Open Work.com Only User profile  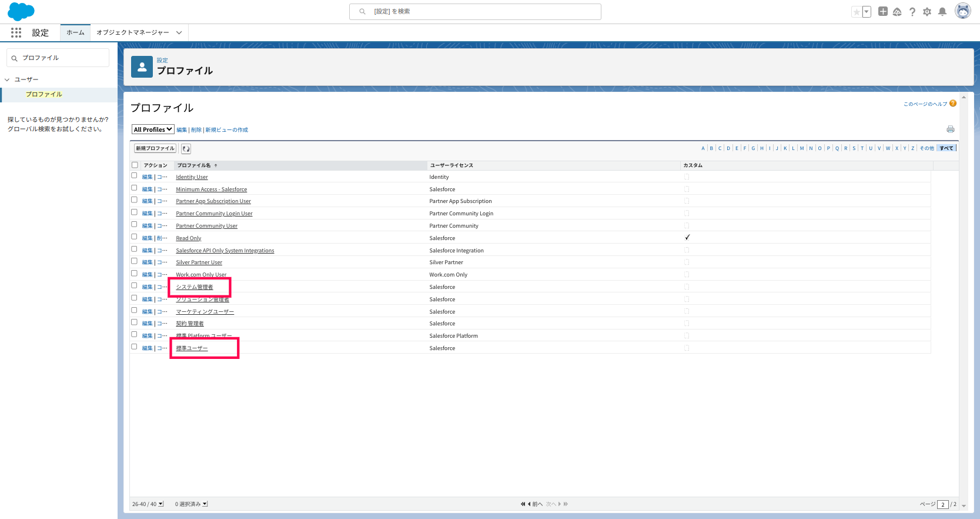[201, 275]
